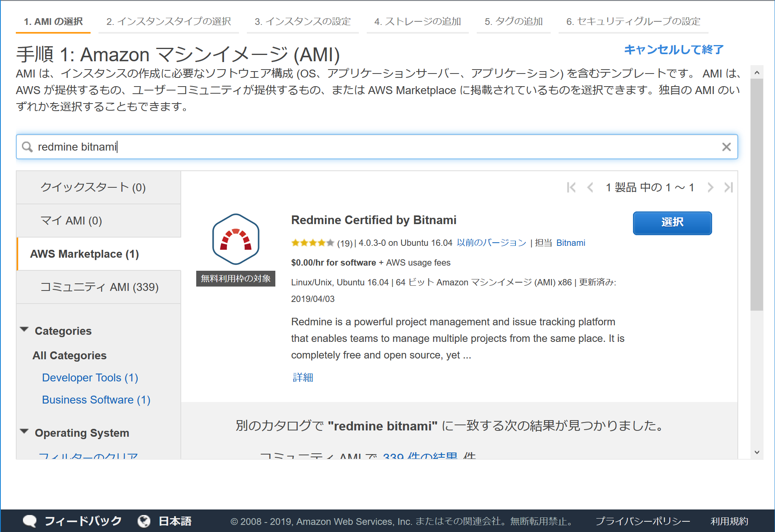Click the 1 製品 中の 1 ～ 1 text
775x532 pixels.
click(x=650, y=187)
